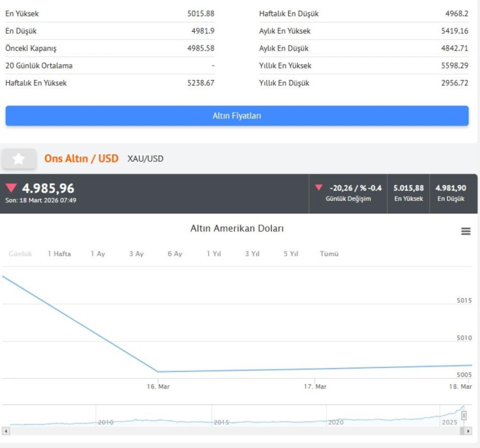Open the Ons Altın / USD title link
Image resolution: width=480 pixels, height=448 pixels.
[x=81, y=158]
